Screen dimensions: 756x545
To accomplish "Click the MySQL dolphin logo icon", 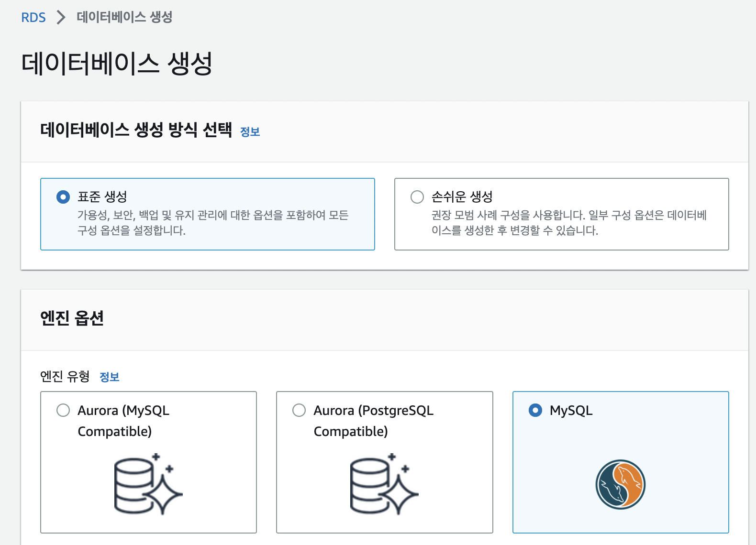I will pyautogui.click(x=621, y=484).
